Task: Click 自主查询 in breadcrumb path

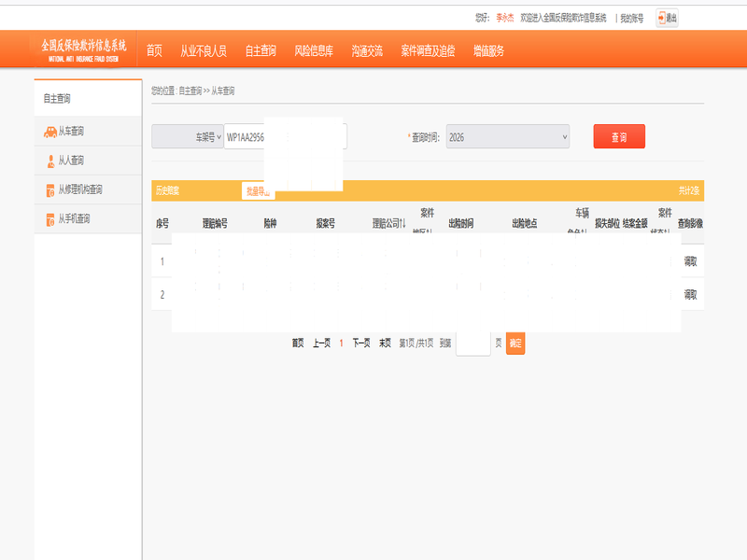Action: (x=190, y=91)
